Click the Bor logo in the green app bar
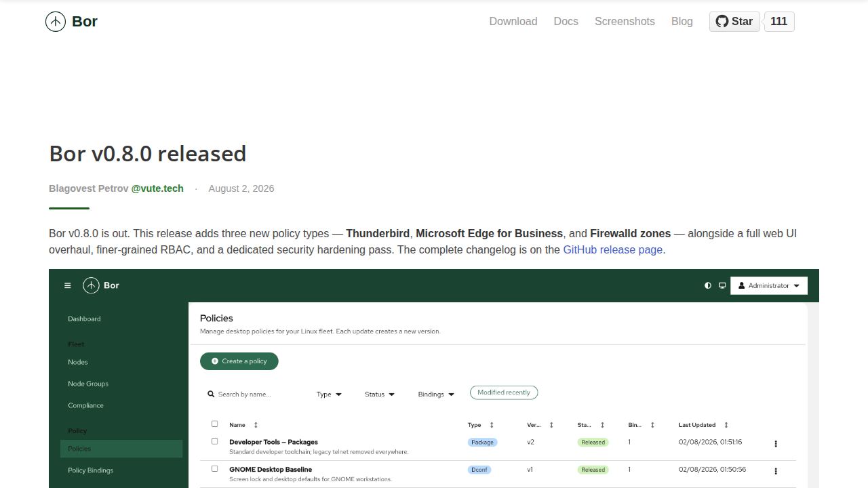This screenshot has width=868, height=488. coord(101,285)
